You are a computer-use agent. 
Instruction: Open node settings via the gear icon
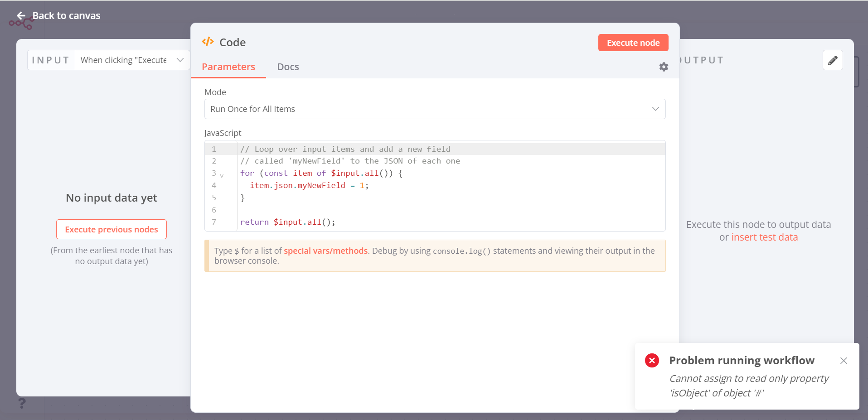[664, 67]
